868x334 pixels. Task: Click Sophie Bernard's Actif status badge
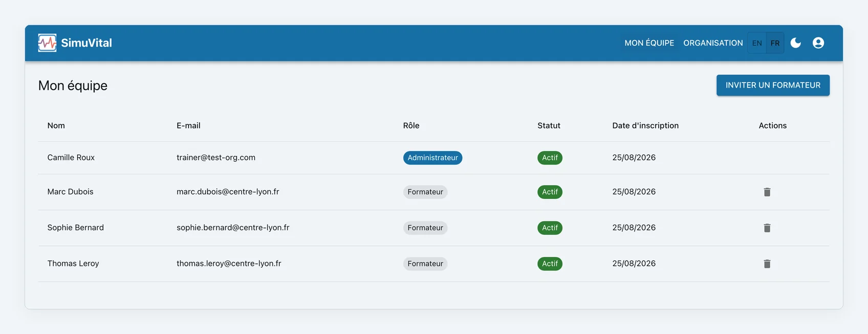tap(550, 228)
